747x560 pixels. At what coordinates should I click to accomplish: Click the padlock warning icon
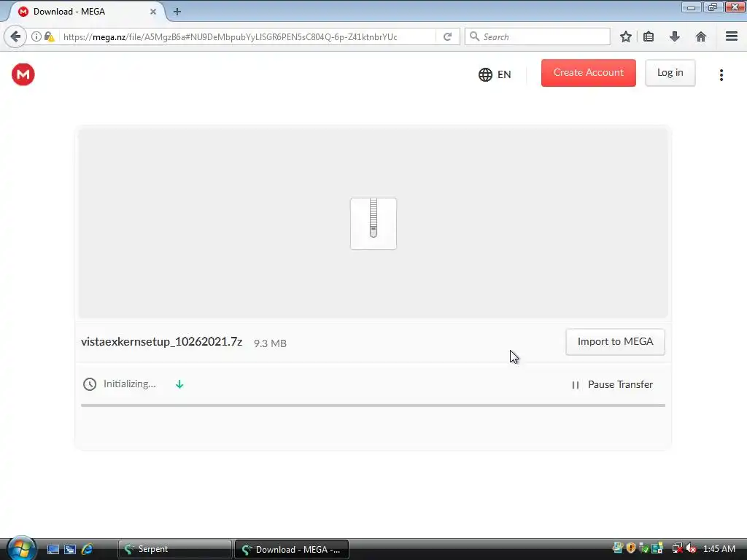(49, 36)
